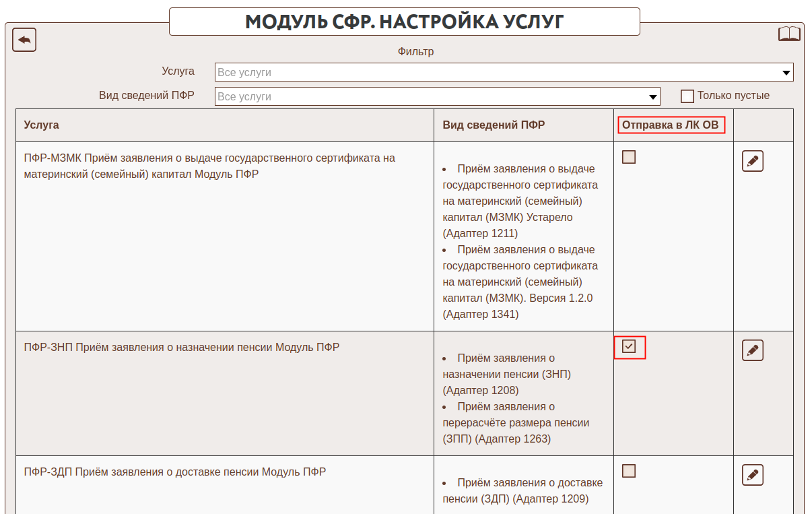Click pencil icon for ПФР-ЗНП row
The image size is (812, 514).
click(x=752, y=350)
